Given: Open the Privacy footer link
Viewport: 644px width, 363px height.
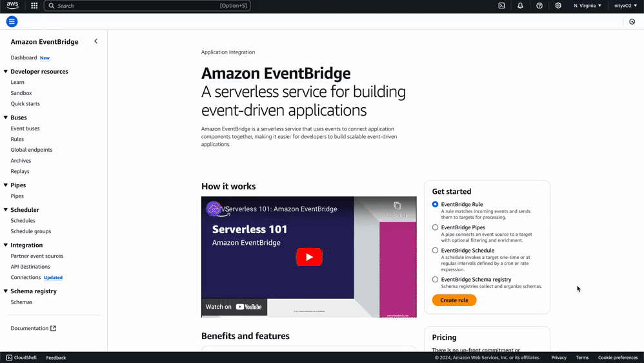Looking at the screenshot, I should [559, 358].
